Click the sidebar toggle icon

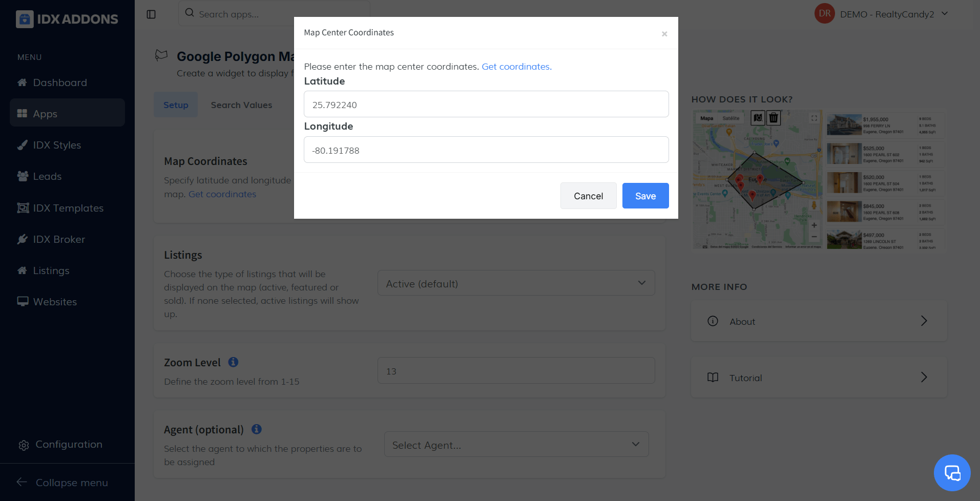point(151,14)
